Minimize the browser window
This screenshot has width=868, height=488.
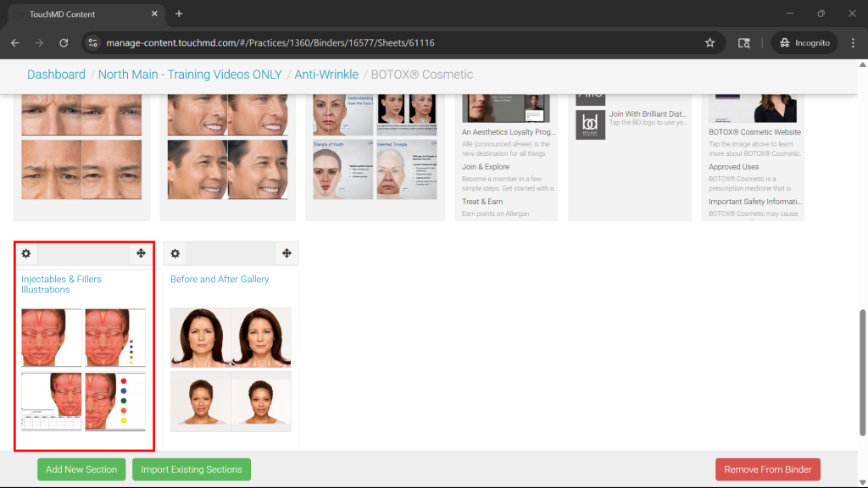[x=790, y=14]
